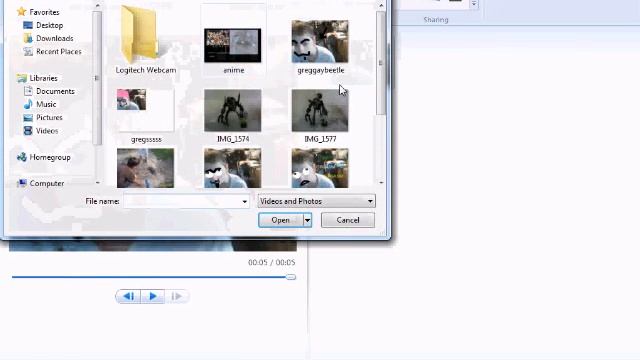Image resolution: width=640 pixels, height=360 pixels.
Task: Click the Music note icon
Action: pyautogui.click(x=28, y=104)
